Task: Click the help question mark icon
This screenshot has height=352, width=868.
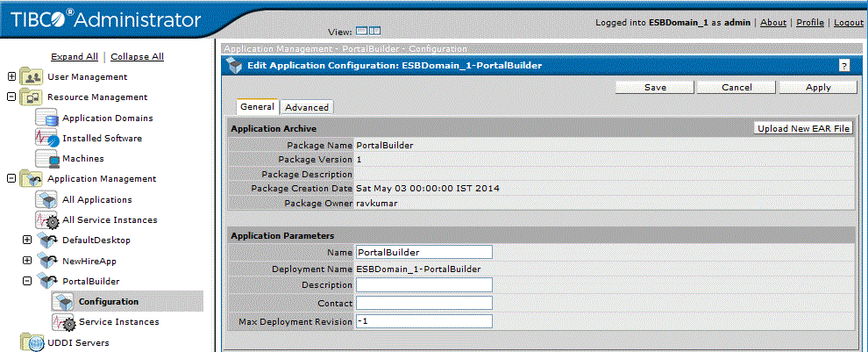Action: pyautogui.click(x=844, y=65)
